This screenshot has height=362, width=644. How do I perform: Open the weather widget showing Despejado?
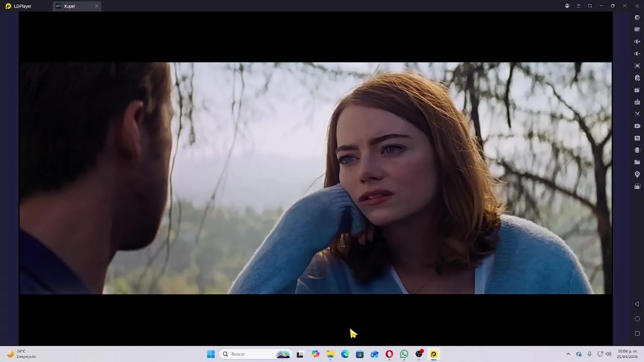tap(21, 354)
